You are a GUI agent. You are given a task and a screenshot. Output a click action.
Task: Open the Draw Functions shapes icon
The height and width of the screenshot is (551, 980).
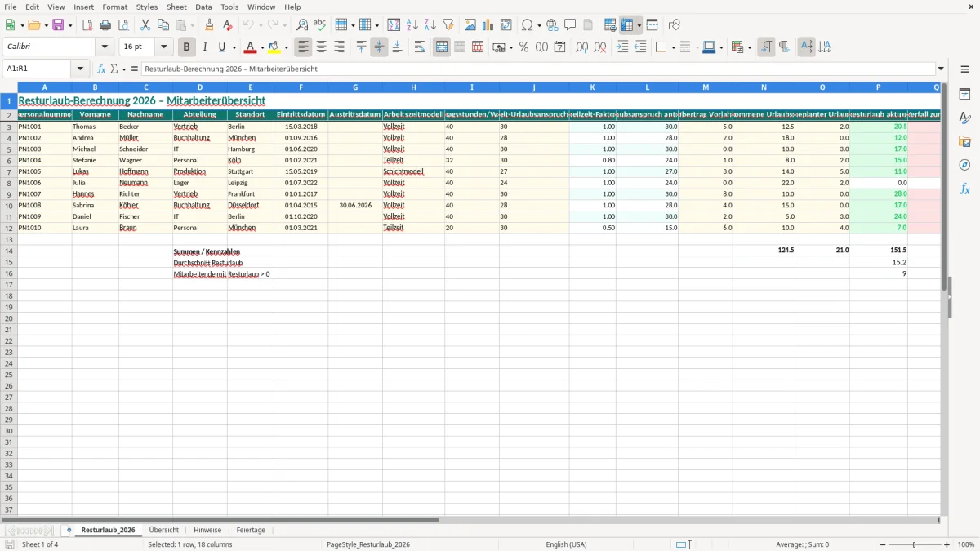(675, 25)
